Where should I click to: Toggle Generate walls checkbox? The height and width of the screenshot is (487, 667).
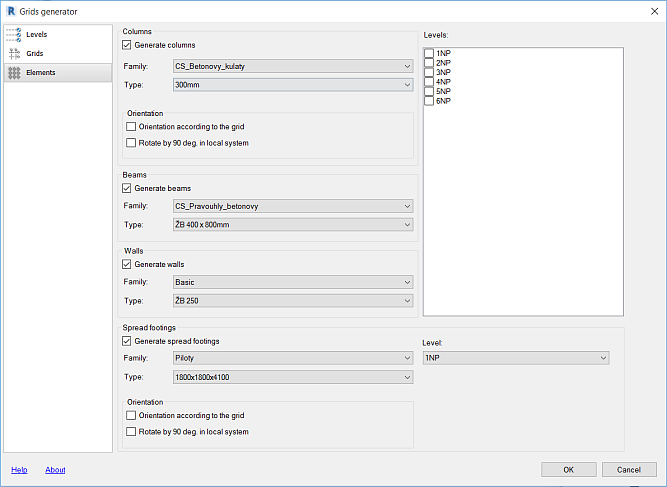[x=126, y=264]
